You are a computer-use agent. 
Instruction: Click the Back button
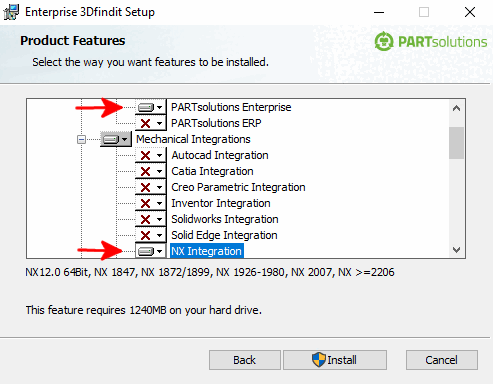pyautogui.click(x=245, y=360)
